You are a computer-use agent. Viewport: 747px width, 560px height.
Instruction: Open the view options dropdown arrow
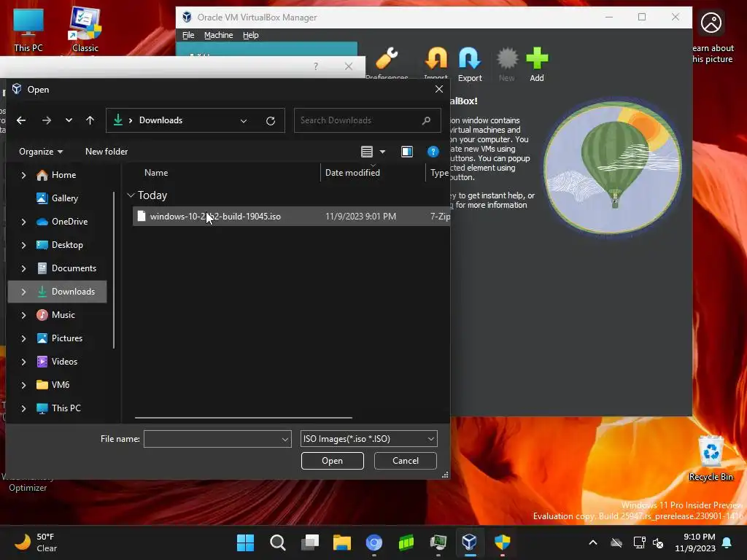tap(382, 152)
